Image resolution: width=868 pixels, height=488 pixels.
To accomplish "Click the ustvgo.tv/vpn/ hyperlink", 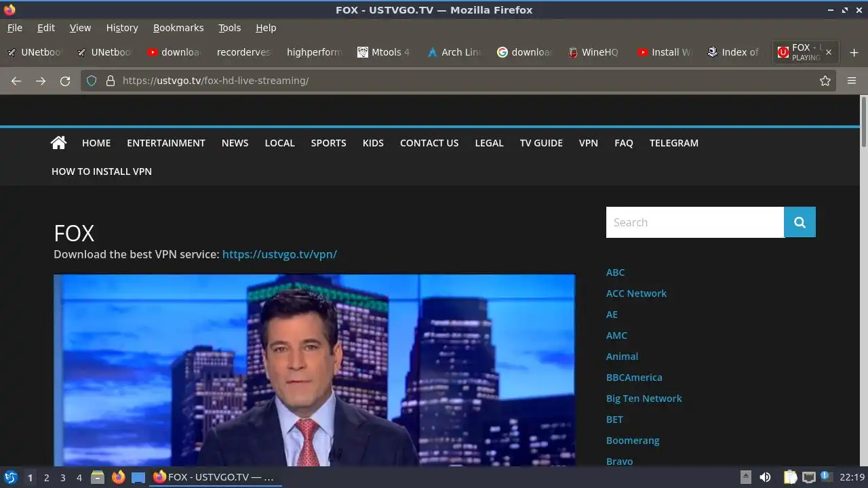I will click(x=279, y=254).
